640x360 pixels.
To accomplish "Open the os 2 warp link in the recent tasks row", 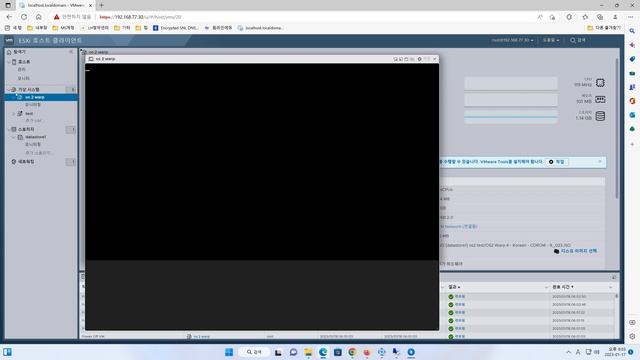I will (x=202, y=336).
